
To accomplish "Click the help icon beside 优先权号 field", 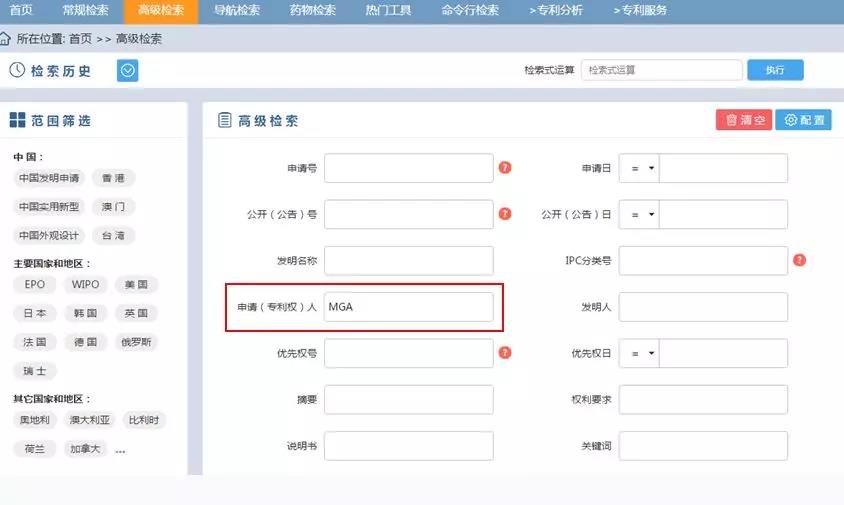I will pos(505,352).
